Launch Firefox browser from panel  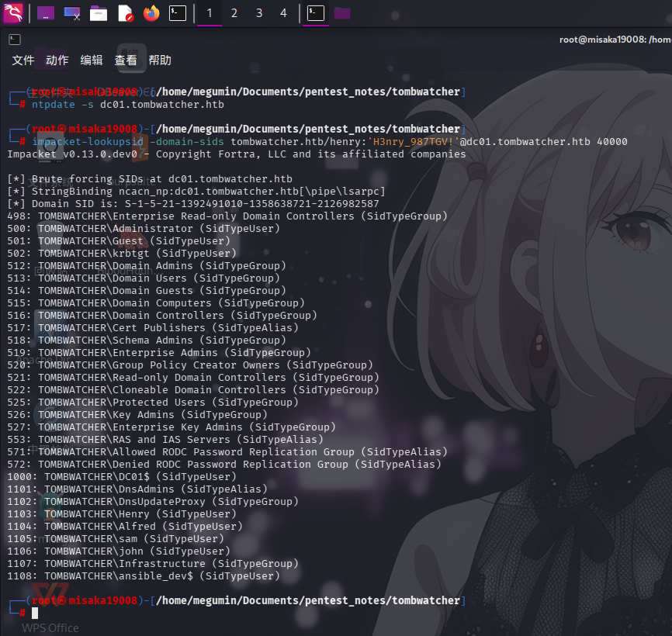point(151,13)
